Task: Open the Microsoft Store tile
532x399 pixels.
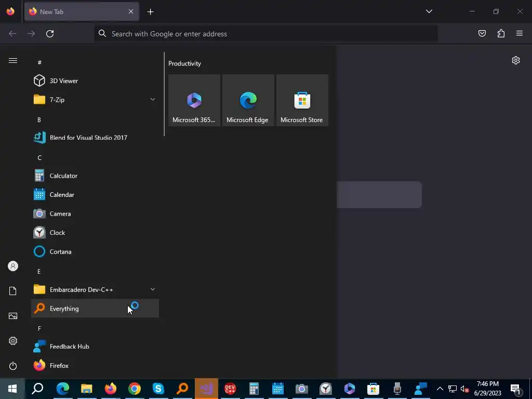Action: tap(302, 100)
